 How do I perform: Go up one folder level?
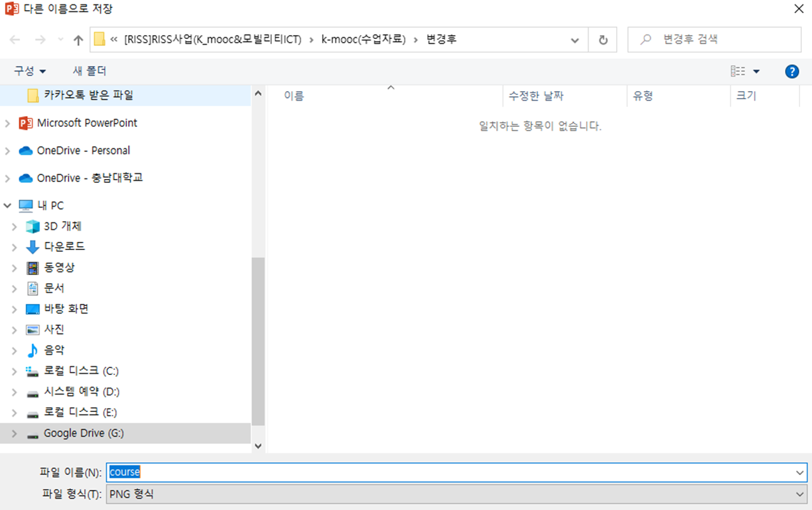click(x=78, y=40)
